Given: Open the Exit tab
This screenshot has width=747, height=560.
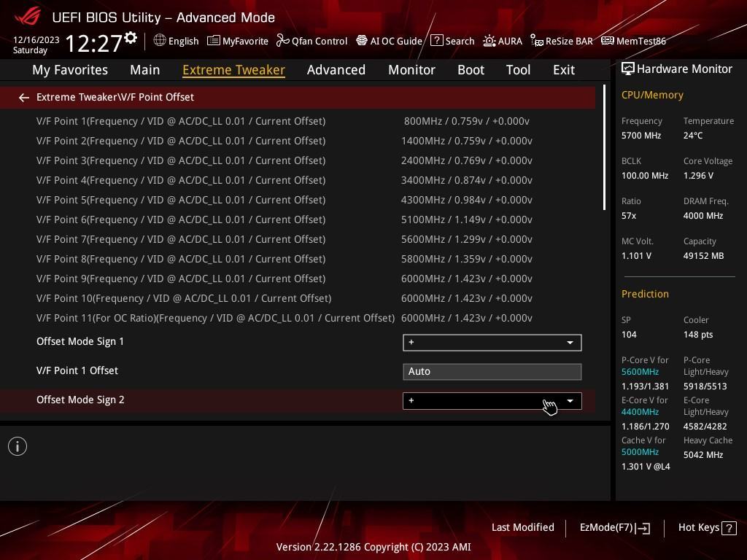Looking at the screenshot, I should click(564, 70).
